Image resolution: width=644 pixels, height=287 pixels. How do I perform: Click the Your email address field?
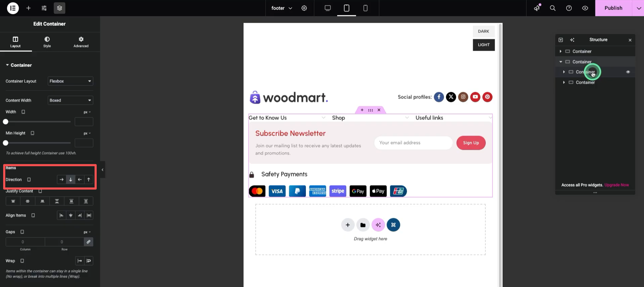(x=413, y=143)
